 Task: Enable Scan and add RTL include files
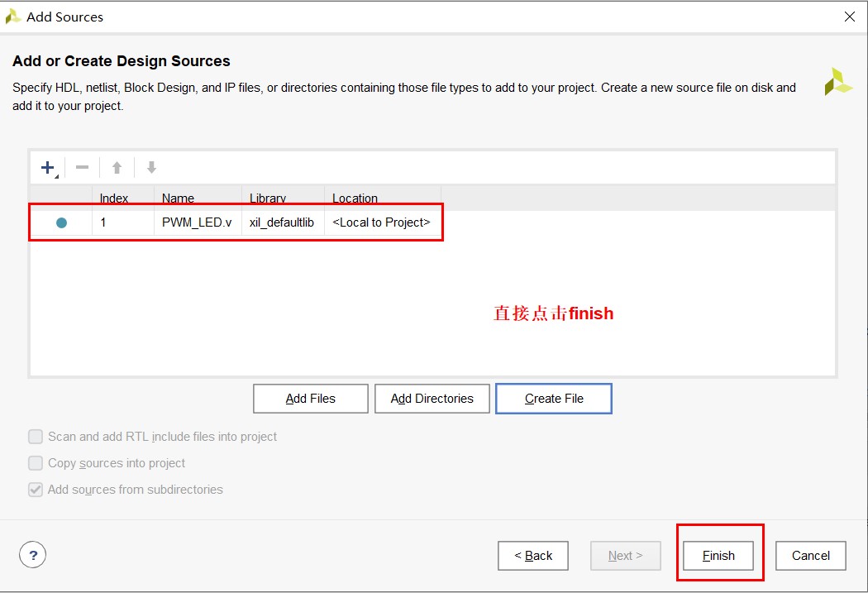pyautogui.click(x=36, y=437)
